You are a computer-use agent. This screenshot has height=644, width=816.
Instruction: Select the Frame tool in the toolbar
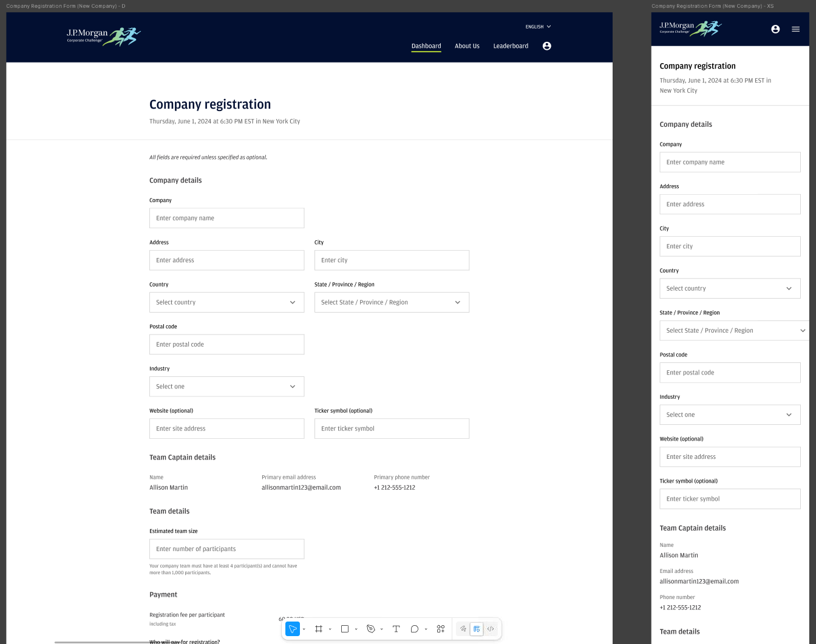(319, 629)
